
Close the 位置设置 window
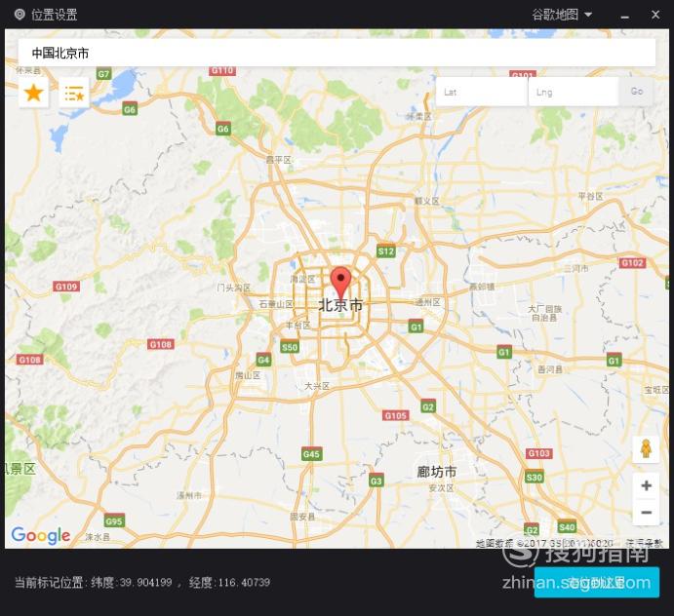point(655,15)
